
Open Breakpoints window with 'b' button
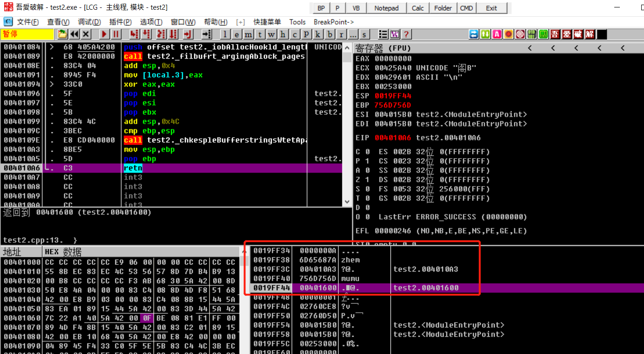click(x=329, y=34)
